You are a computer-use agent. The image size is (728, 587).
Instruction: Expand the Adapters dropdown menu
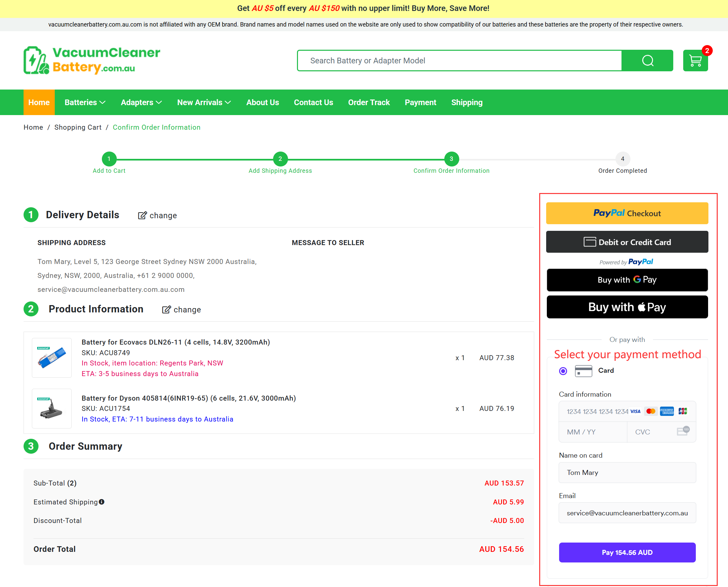141,102
